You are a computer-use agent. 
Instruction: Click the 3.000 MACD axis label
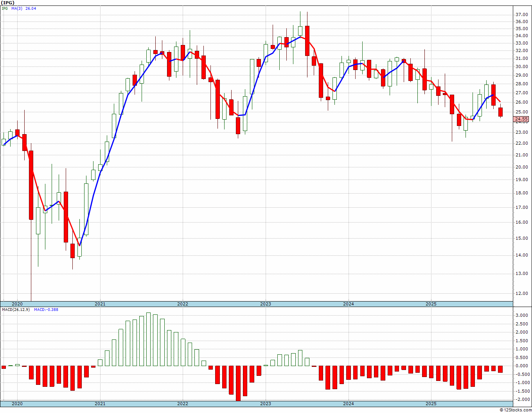tap(522, 315)
